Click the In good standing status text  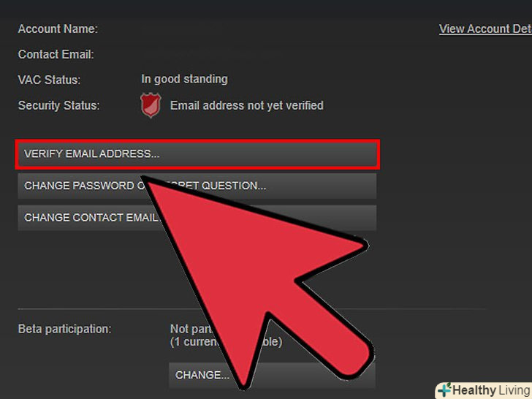click(185, 80)
